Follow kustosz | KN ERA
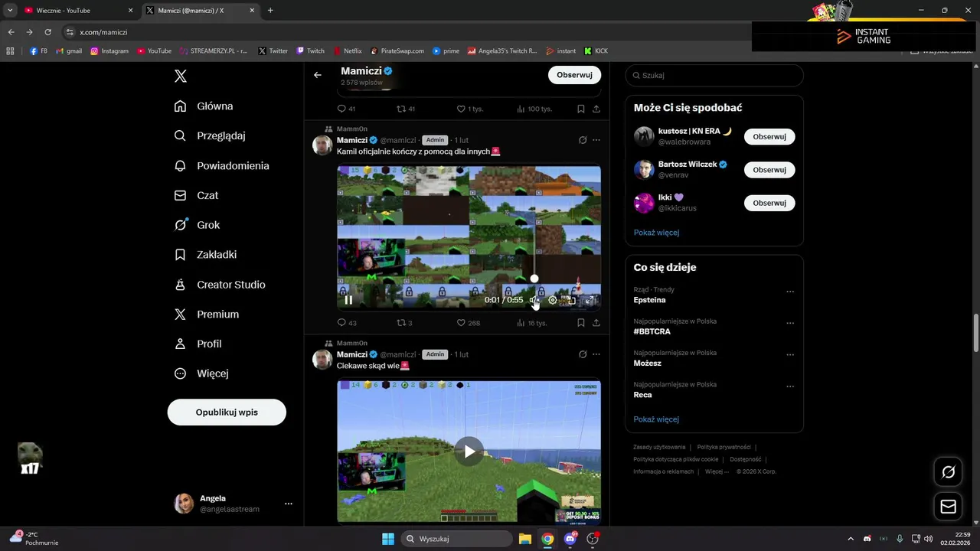 [x=769, y=137]
